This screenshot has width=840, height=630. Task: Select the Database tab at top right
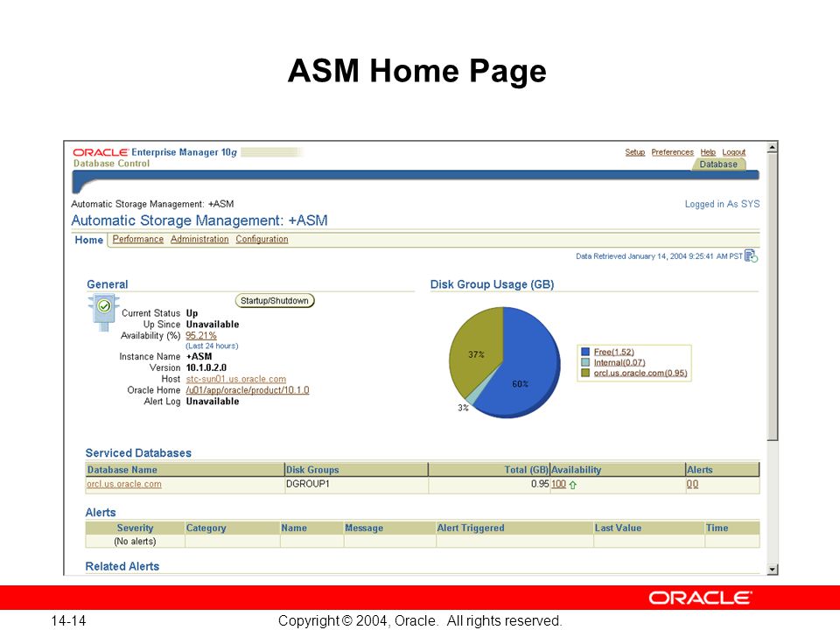click(x=717, y=164)
